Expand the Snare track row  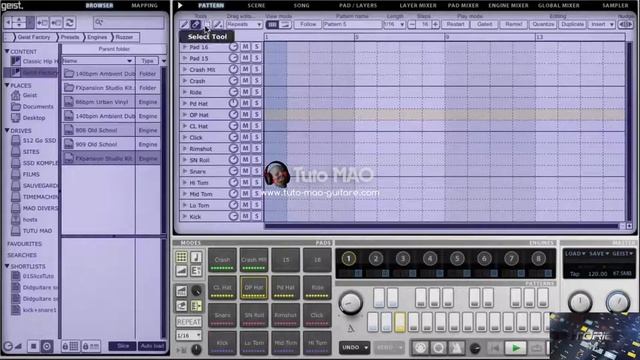click(184, 171)
